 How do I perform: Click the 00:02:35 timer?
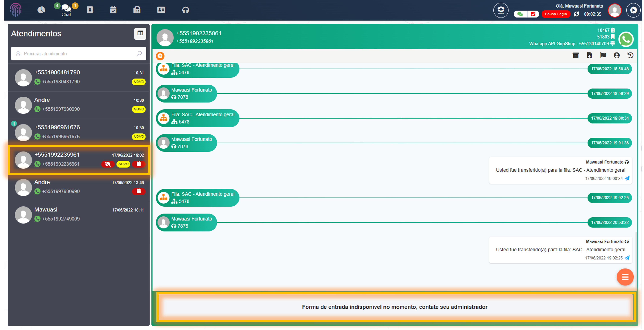click(593, 14)
